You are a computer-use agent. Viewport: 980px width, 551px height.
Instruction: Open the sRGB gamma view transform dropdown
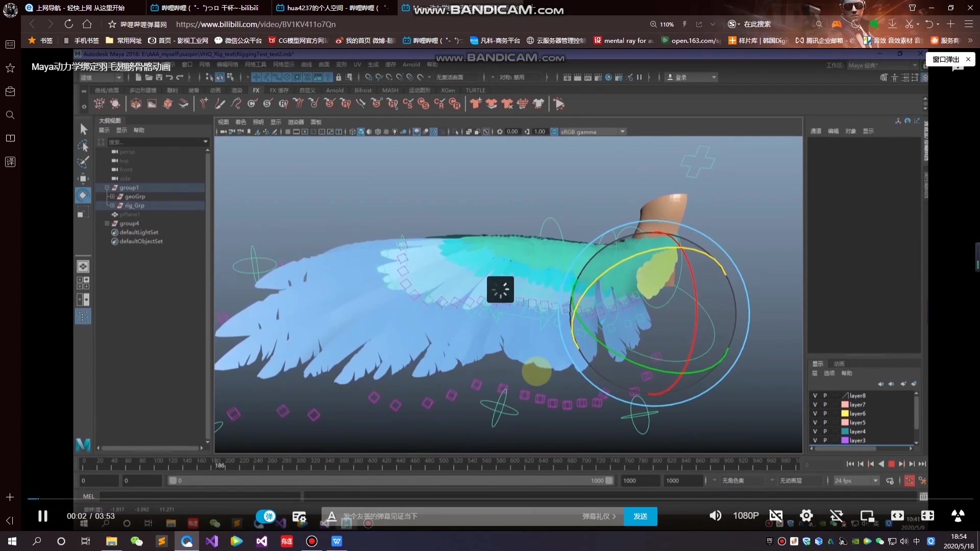[x=592, y=132]
